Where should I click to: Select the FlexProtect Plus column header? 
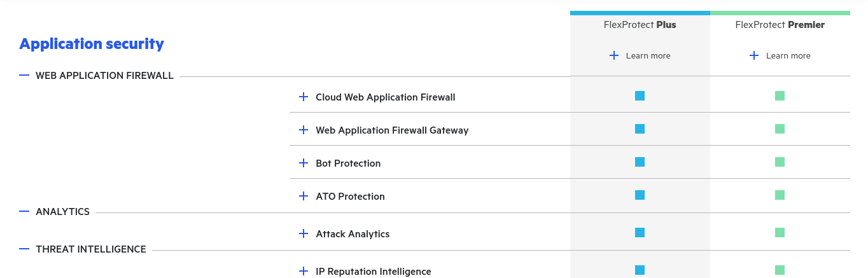pyautogui.click(x=640, y=25)
